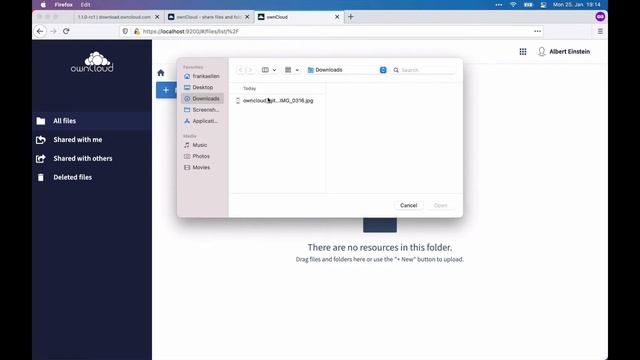Go to home breadcrumb icon
Viewport: 640px width, 360px height.
click(161, 73)
